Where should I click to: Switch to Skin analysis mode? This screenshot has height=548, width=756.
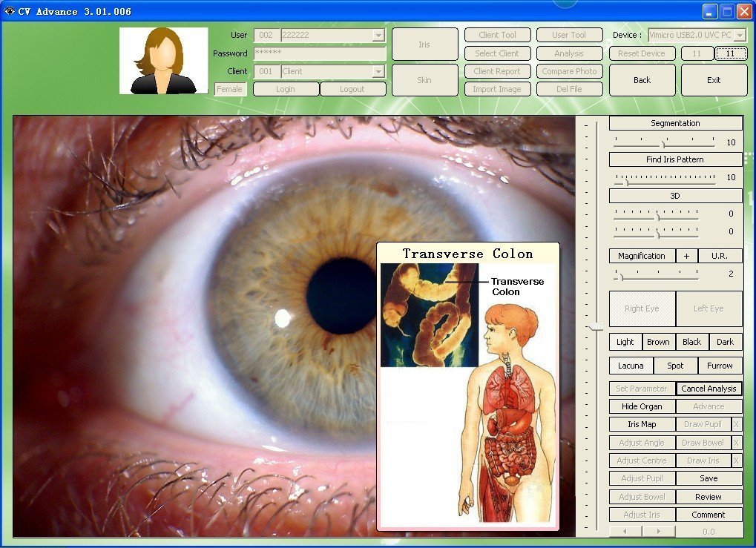point(424,80)
